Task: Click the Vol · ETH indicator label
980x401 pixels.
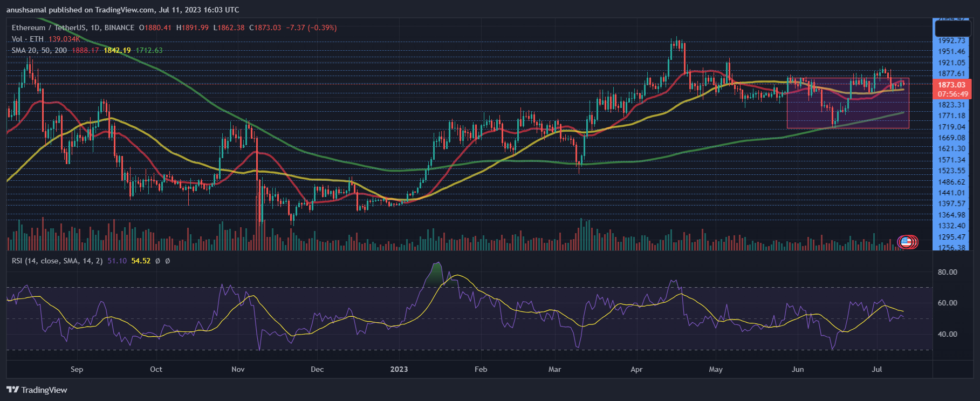Action: 28,39
